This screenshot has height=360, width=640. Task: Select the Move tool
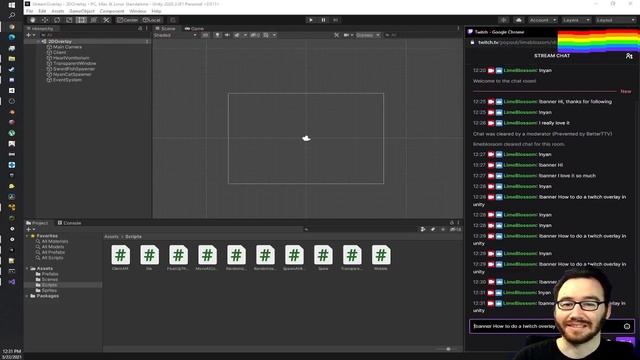45,20
